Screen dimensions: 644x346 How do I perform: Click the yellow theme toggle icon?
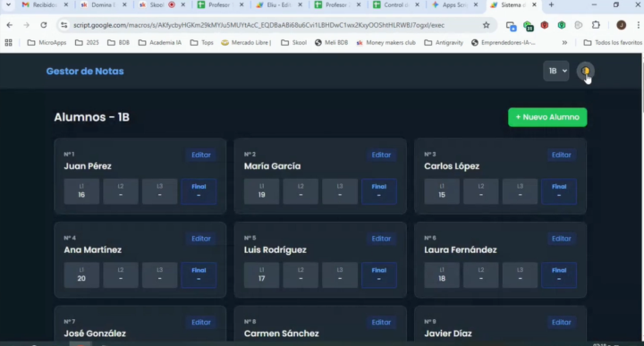click(585, 72)
